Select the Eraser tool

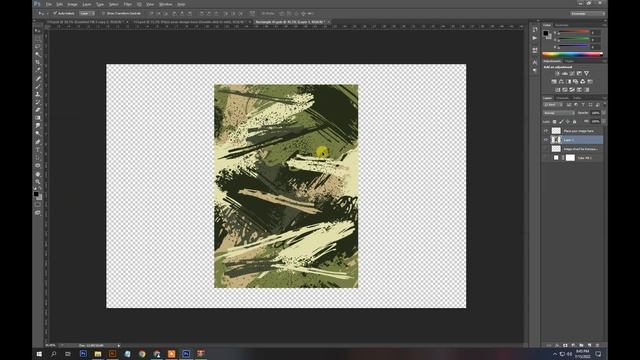click(38, 110)
